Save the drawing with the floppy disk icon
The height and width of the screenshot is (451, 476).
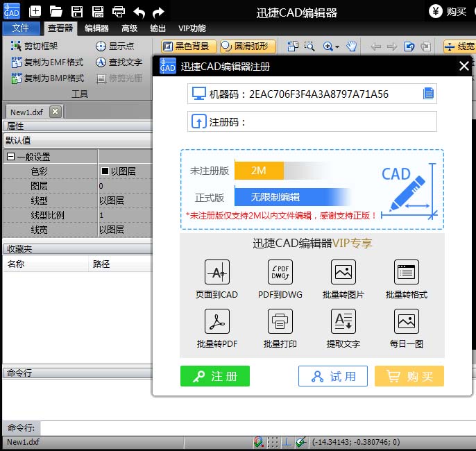click(77, 12)
